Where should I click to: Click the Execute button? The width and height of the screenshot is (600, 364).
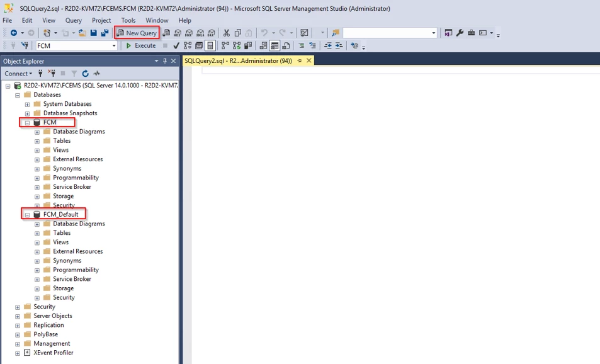[x=141, y=45]
